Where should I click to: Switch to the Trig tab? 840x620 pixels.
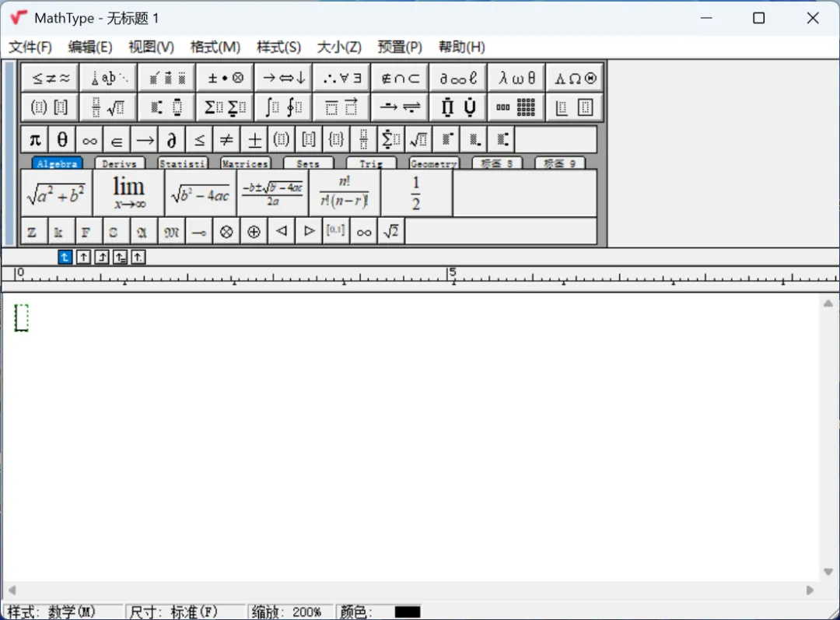click(x=371, y=163)
